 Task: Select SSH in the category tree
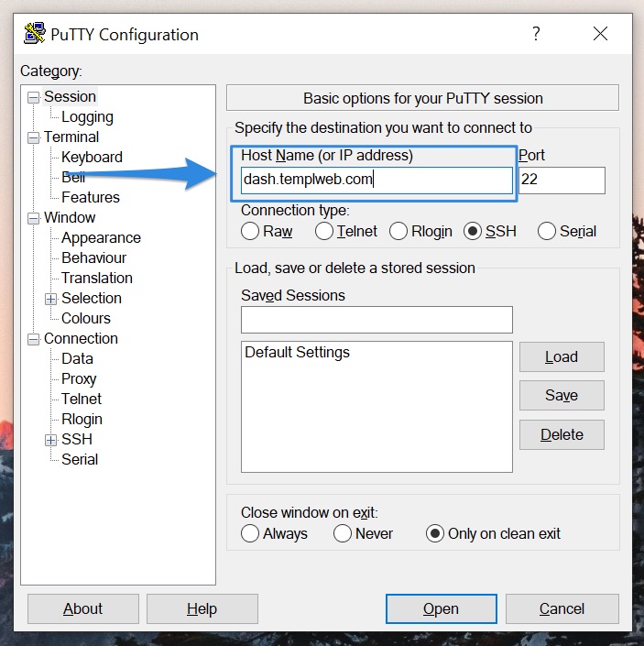click(x=77, y=439)
